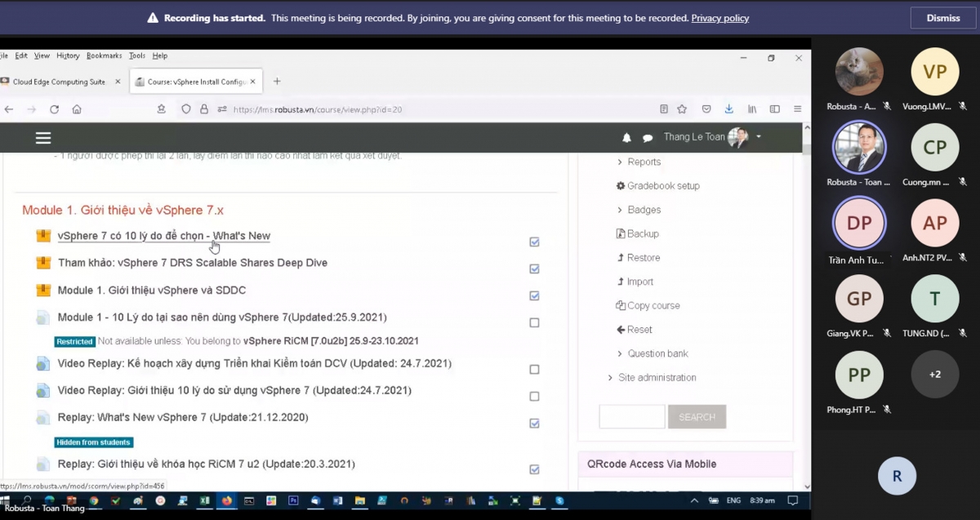Click the SEARCH button
Viewport: 980px width, 520px height.
(697, 416)
